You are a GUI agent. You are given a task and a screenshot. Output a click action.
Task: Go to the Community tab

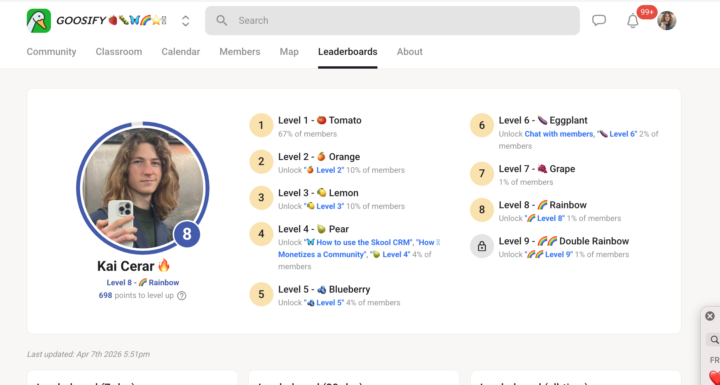tap(51, 51)
